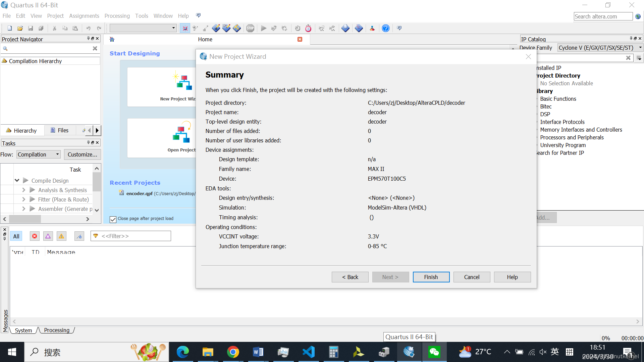The image size is (644, 362).
Task: Click the altera.com globe search icon
Action: point(638,16)
